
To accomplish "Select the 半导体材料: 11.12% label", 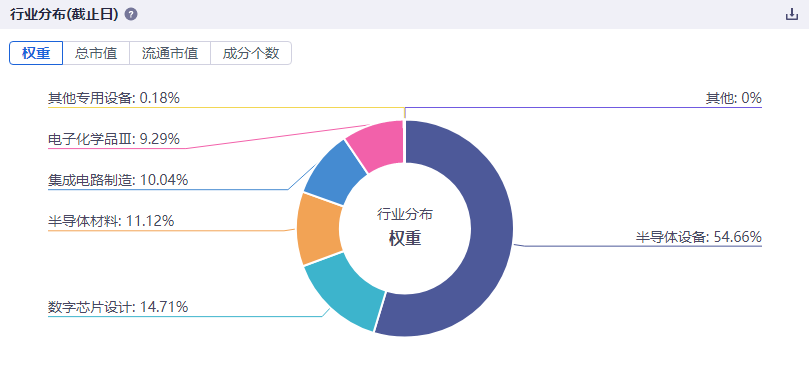I will tap(111, 221).
